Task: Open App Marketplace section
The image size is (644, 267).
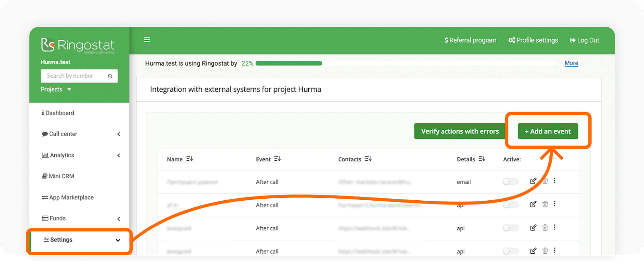Action: click(x=68, y=197)
